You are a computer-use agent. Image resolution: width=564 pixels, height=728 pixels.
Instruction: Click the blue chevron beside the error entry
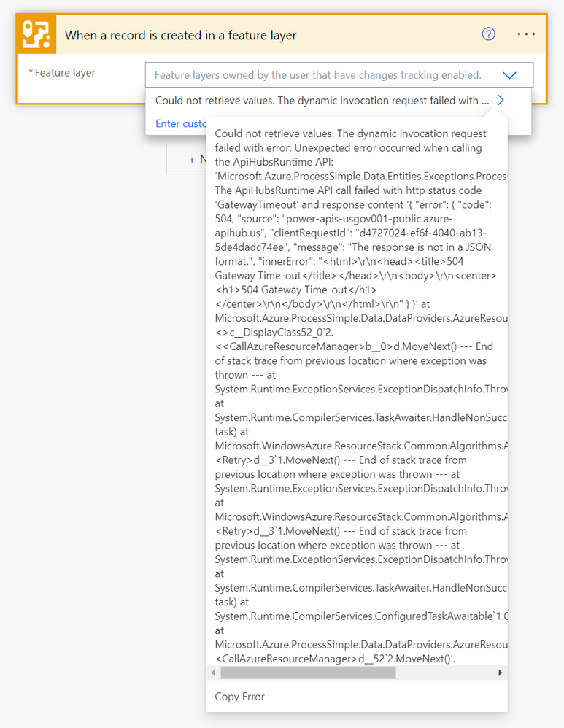tap(501, 101)
